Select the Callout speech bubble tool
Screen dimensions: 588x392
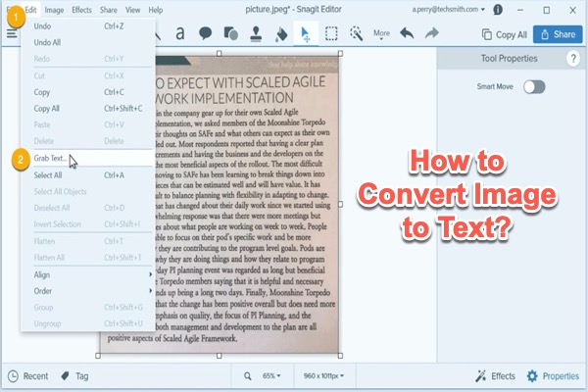coord(205,33)
